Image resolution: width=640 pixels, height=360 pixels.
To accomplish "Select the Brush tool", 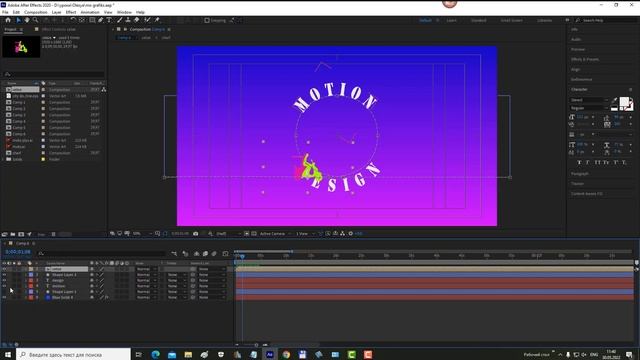I will (x=120, y=20).
